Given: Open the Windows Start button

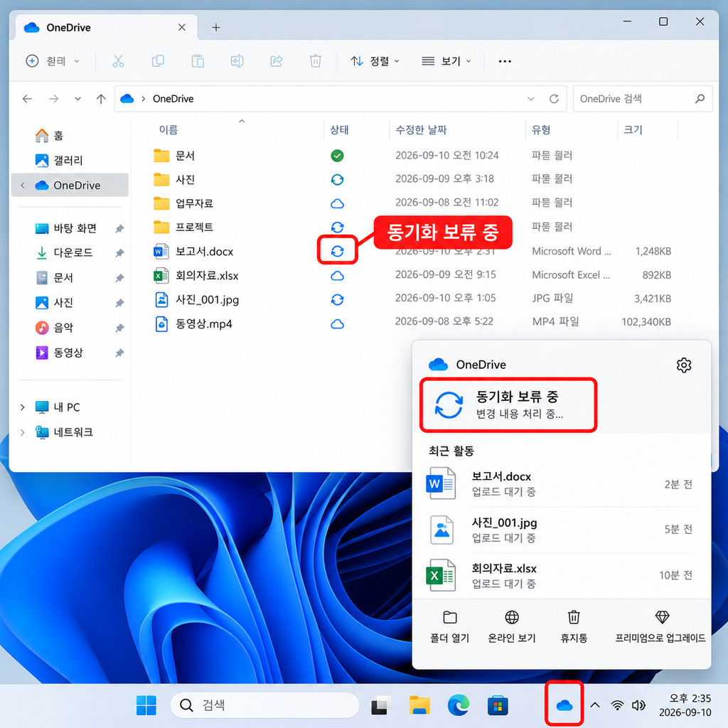Looking at the screenshot, I should pos(146,706).
